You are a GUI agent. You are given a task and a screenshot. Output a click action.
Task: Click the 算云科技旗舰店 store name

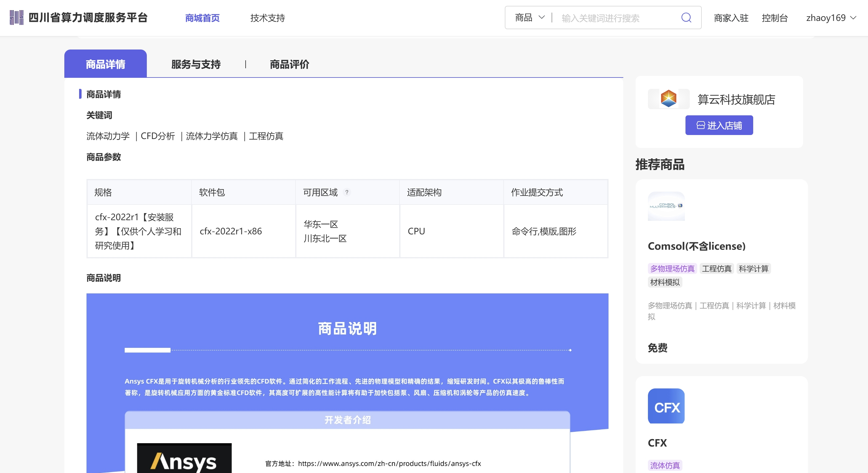pyautogui.click(x=736, y=99)
